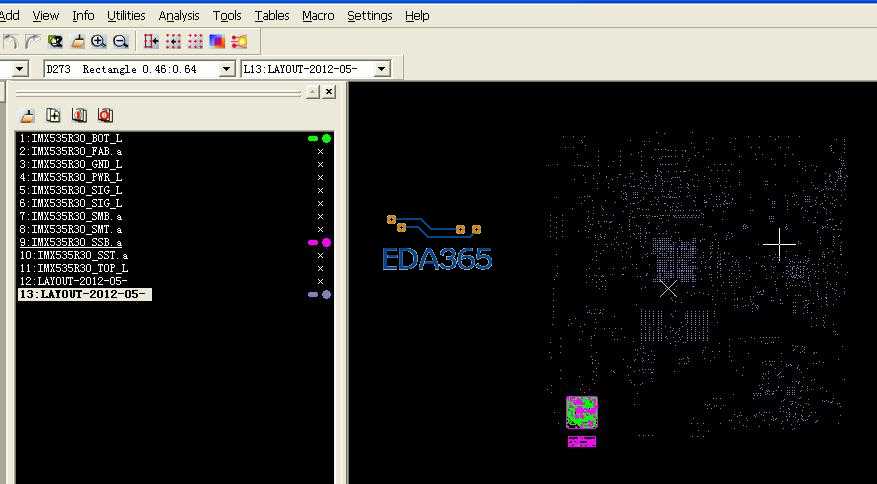Select layer row 2:IMX535R30_FAB.a
Image resolution: width=877 pixels, height=484 pixels.
tap(71, 152)
